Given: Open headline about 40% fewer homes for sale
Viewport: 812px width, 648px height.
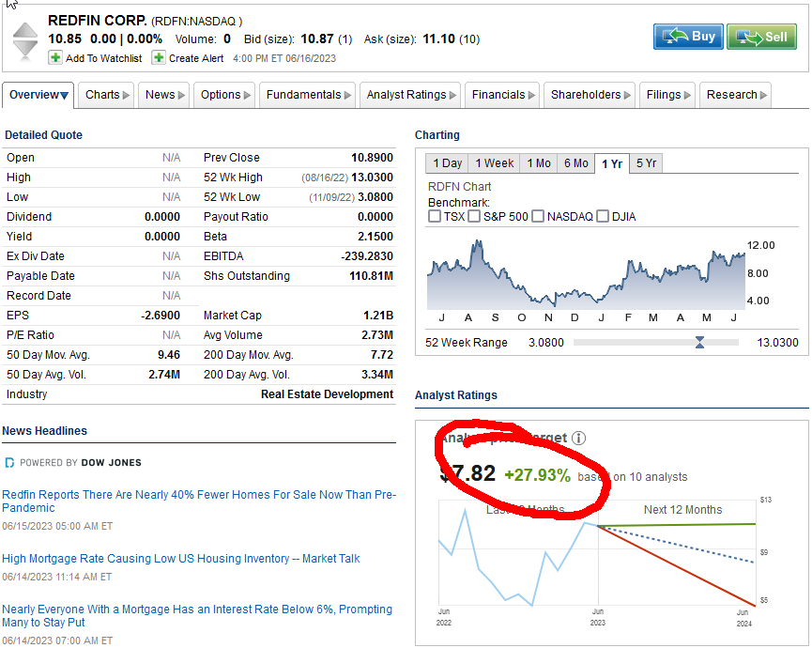Looking at the screenshot, I should (199, 501).
